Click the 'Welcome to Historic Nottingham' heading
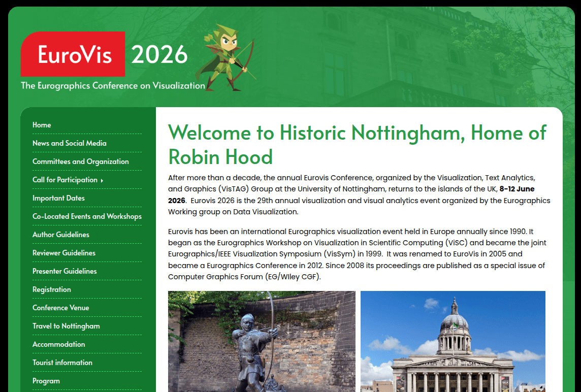Image resolution: width=581 pixels, height=392 pixels. click(357, 145)
